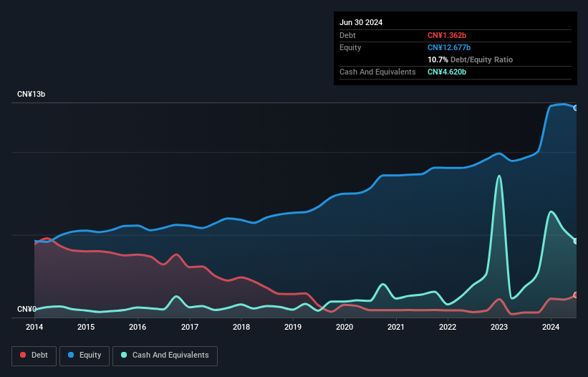This screenshot has height=377, width=588.
Task: Click Cash And Equivalents label in tooltip
Action: pos(377,72)
